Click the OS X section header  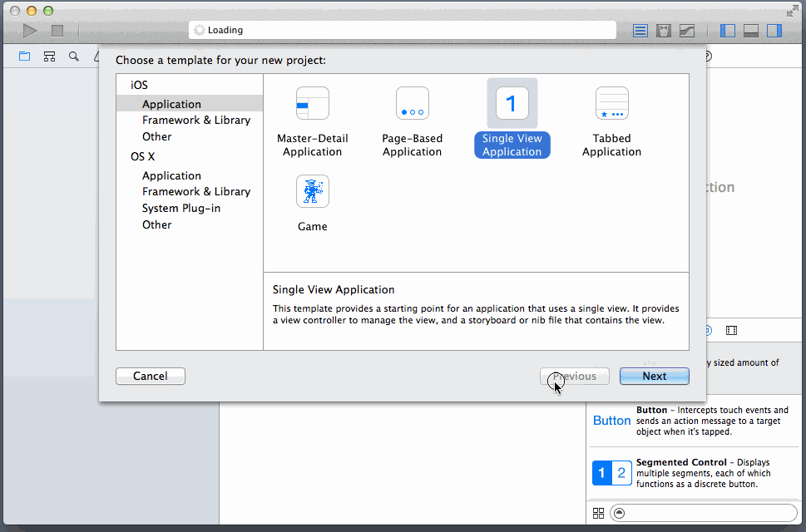(142, 156)
